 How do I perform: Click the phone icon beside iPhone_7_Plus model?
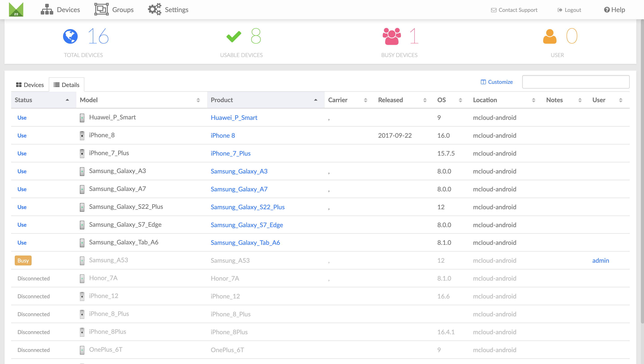coord(82,154)
